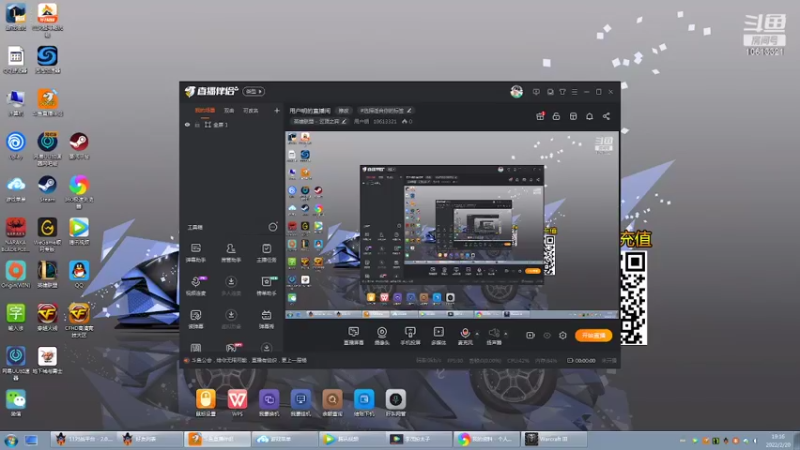
Task: Open the mode switch pill next to logo
Action: (254, 91)
